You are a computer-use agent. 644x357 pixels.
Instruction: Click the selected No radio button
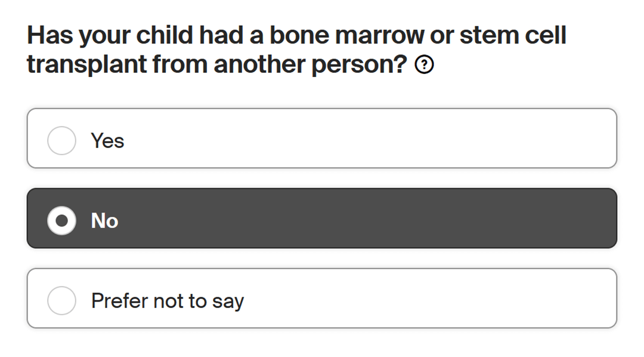tap(61, 221)
